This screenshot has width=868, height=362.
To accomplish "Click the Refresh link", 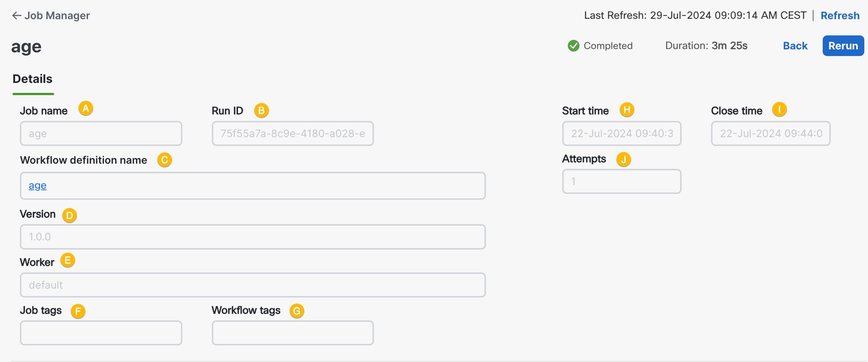I will point(840,15).
